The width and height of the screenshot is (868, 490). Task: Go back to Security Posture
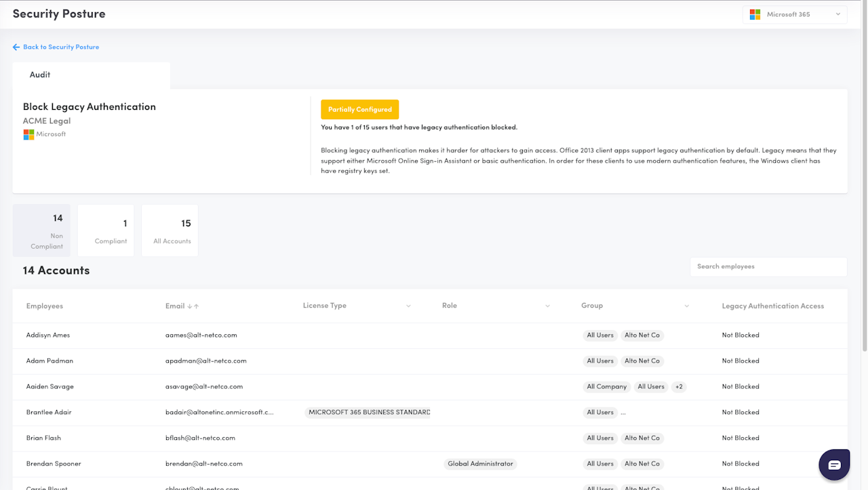click(60, 47)
